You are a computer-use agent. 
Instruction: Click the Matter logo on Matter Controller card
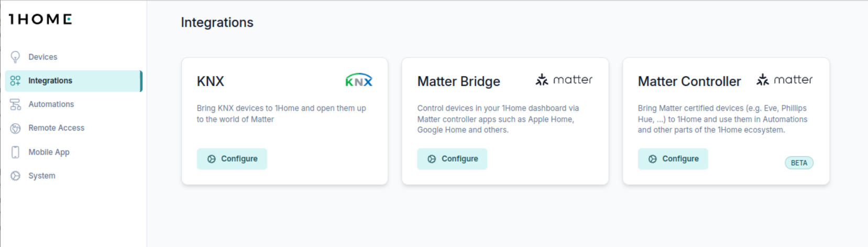tap(784, 80)
